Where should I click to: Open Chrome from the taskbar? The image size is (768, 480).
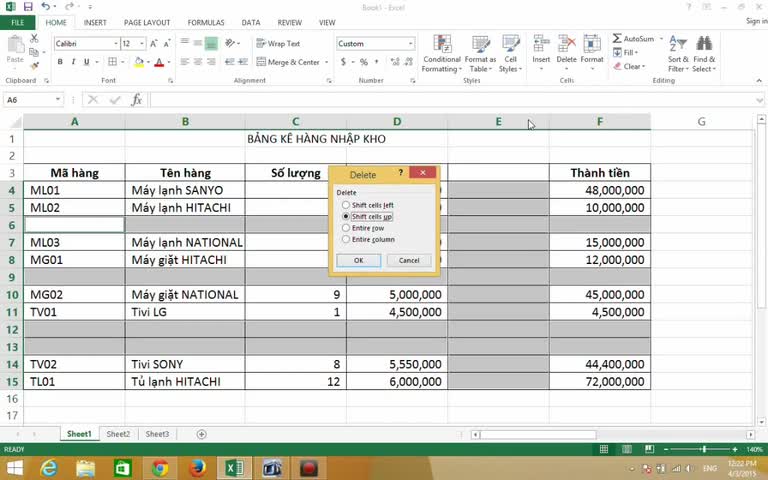[x=160, y=469]
